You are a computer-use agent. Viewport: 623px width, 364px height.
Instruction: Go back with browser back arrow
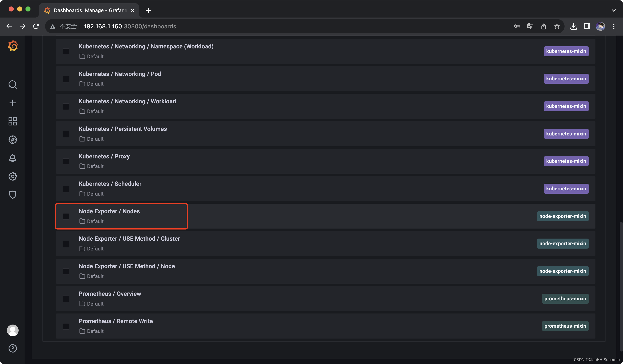pos(9,26)
